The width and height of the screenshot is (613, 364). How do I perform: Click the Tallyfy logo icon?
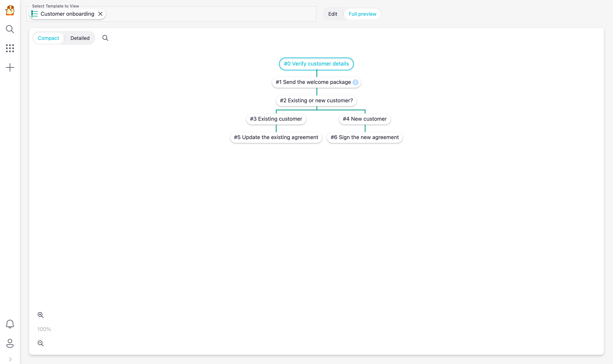[x=10, y=10]
